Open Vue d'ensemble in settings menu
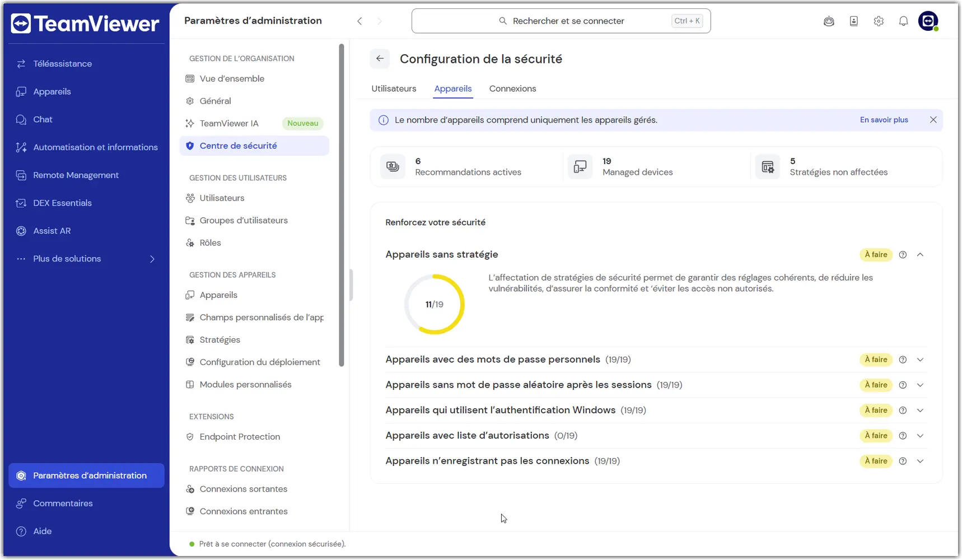Image resolution: width=962 pixels, height=560 pixels. (x=254, y=78)
